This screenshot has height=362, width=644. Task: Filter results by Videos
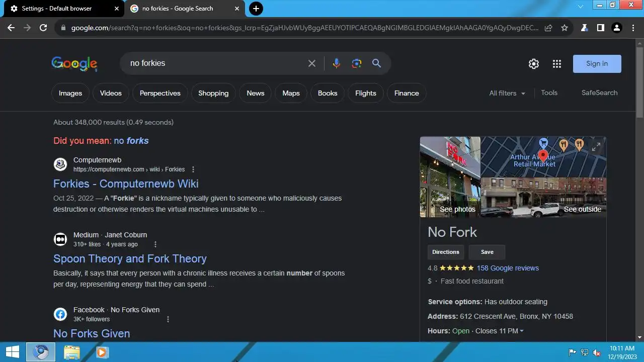(x=111, y=93)
